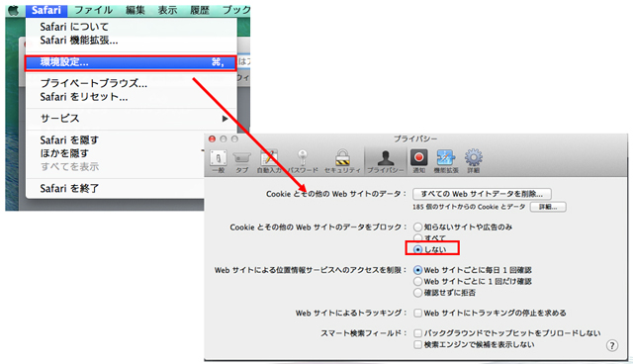Open the パスワード (Passwords) key icon
Viewport: 633px width, 364px height.
point(303,161)
